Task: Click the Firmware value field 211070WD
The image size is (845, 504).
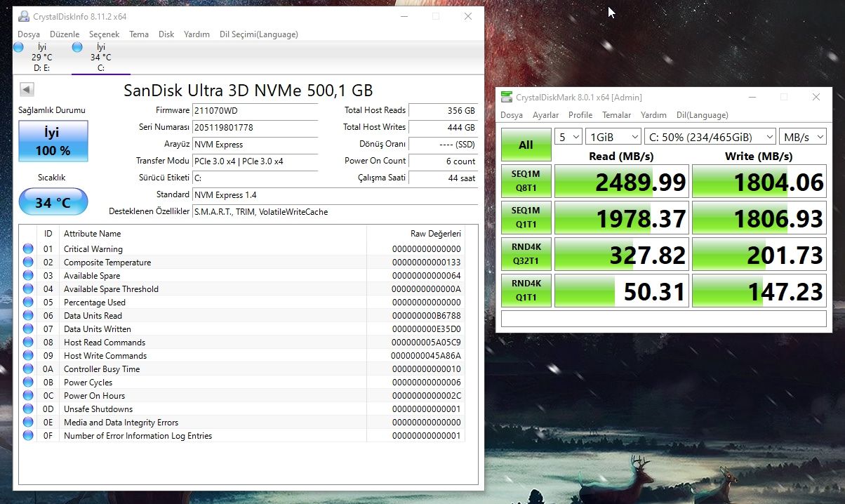Action: (x=255, y=110)
